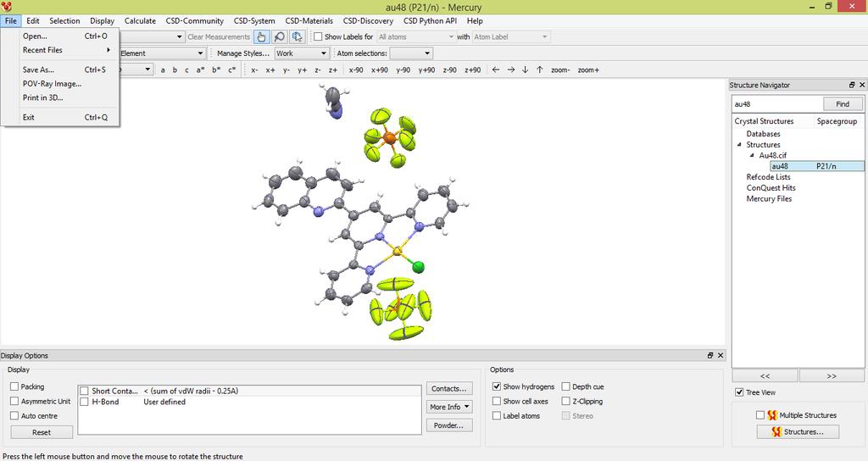Enable Depth cue checkbox
868x461 pixels.
[565, 386]
